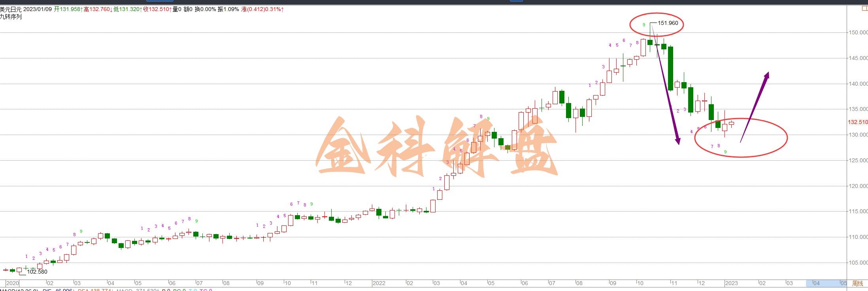Click the 2023/01/09 date in header

point(38,9)
